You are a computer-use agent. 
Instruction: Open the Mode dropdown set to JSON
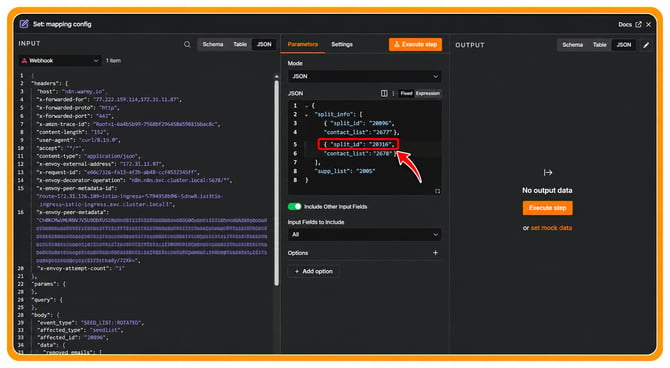tap(364, 77)
